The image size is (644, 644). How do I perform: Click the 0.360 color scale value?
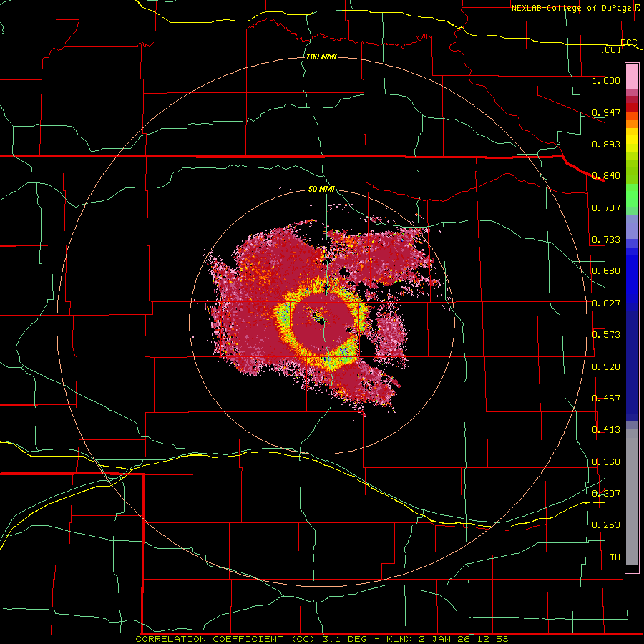[x=606, y=462]
